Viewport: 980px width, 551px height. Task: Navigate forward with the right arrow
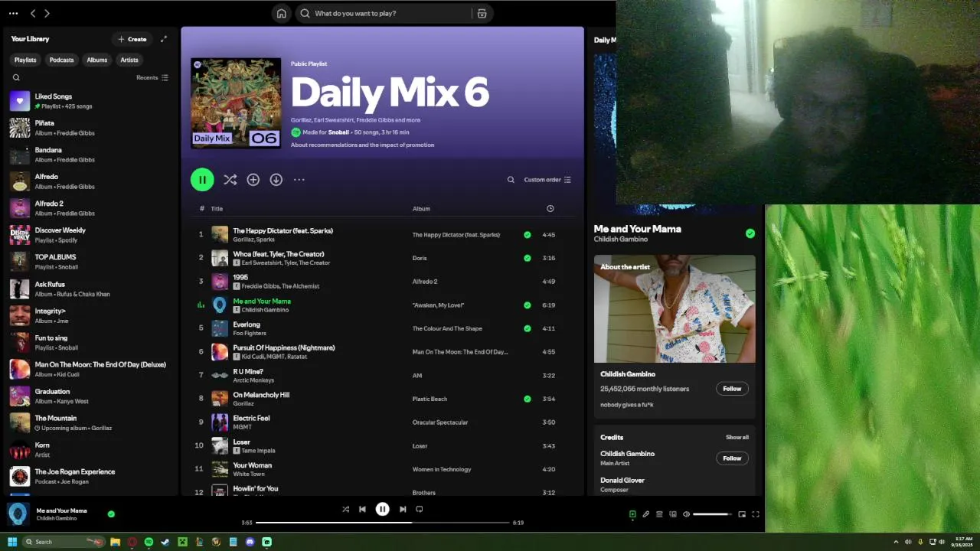(47, 13)
